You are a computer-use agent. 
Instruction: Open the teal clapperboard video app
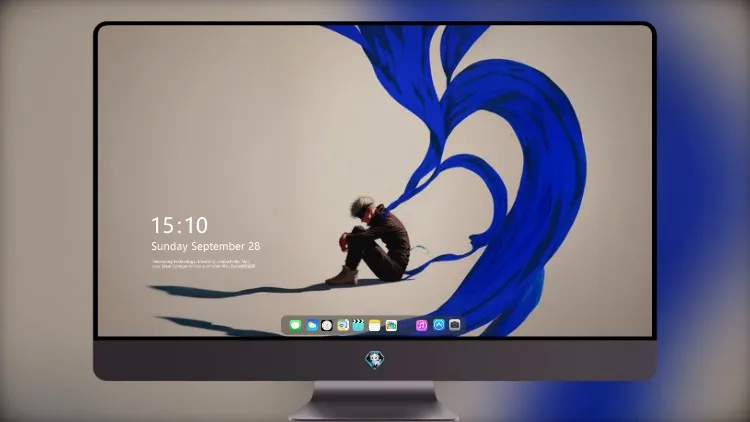click(x=358, y=325)
